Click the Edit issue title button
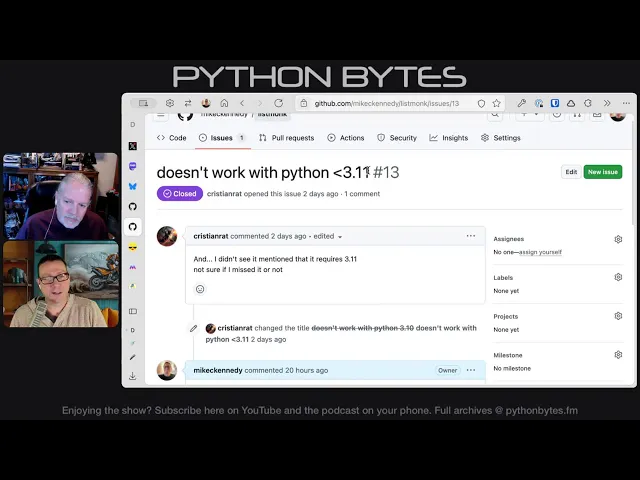 pyautogui.click(x=571, y=172)
